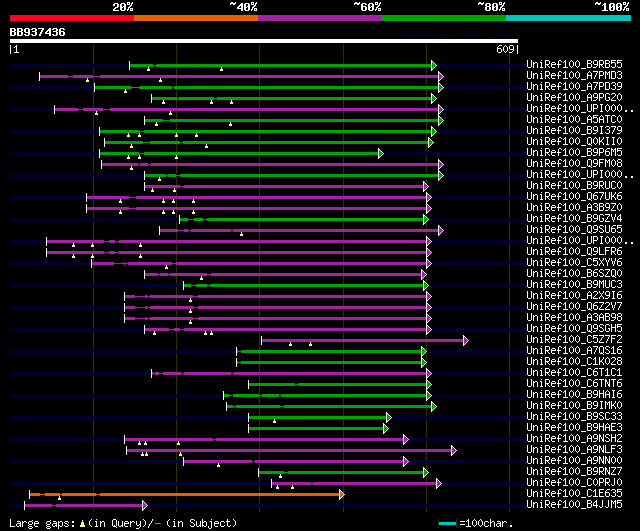Click the cyan 100char scale bar
The width and height of the screenshot is (640, 531).
tap(447, 523)
